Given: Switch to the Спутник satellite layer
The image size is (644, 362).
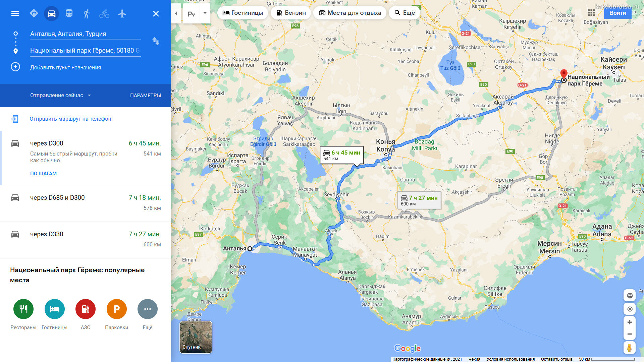Looking at the screenshot, I should click(x=196, y=337).
